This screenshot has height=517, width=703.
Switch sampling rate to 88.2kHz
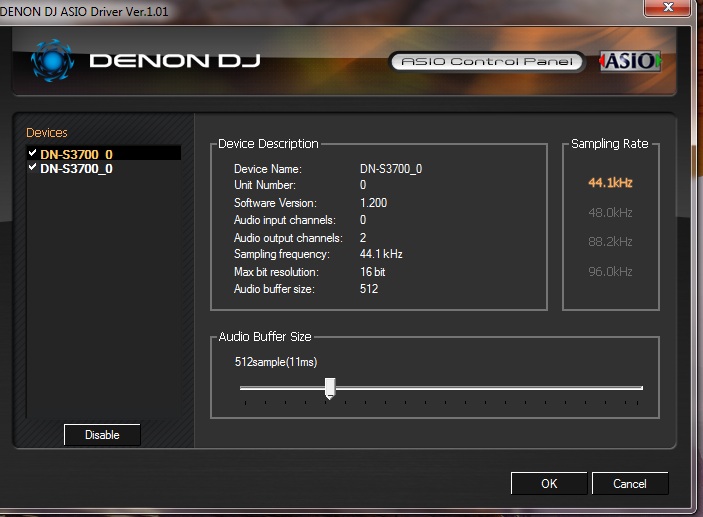(x=609, y=242)
